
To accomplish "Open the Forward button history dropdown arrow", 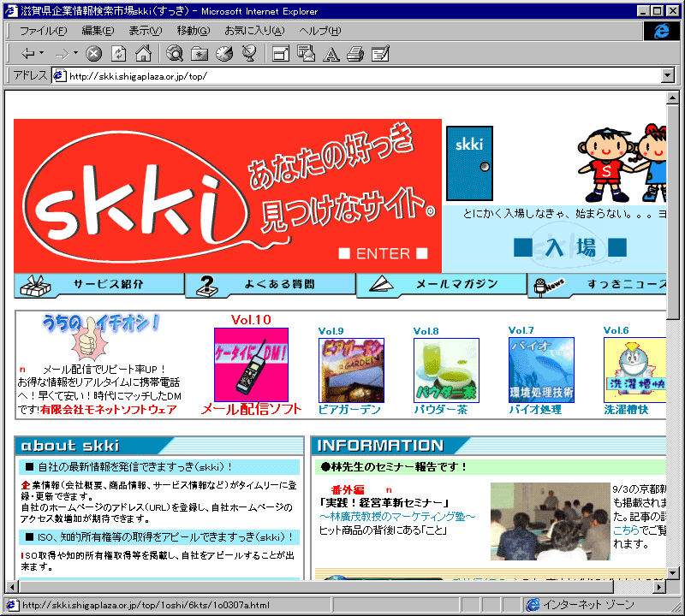I will click(x=75, y=53).
